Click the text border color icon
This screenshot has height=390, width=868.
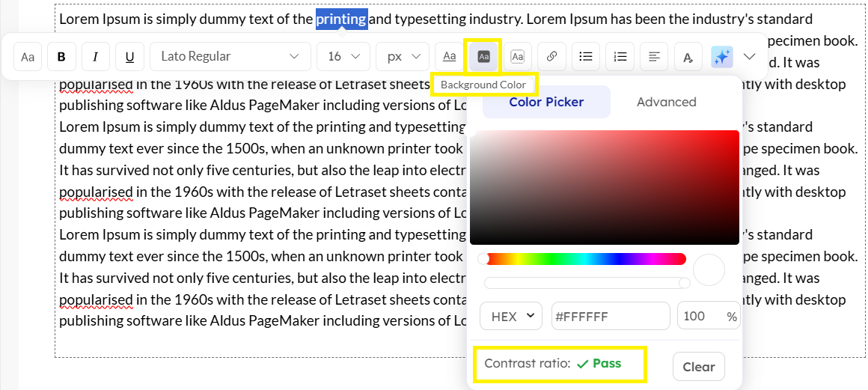coord(517,56)
